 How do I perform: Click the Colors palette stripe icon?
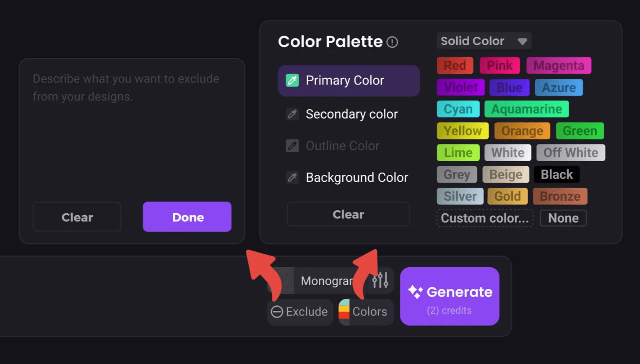(x=344, y=312)
